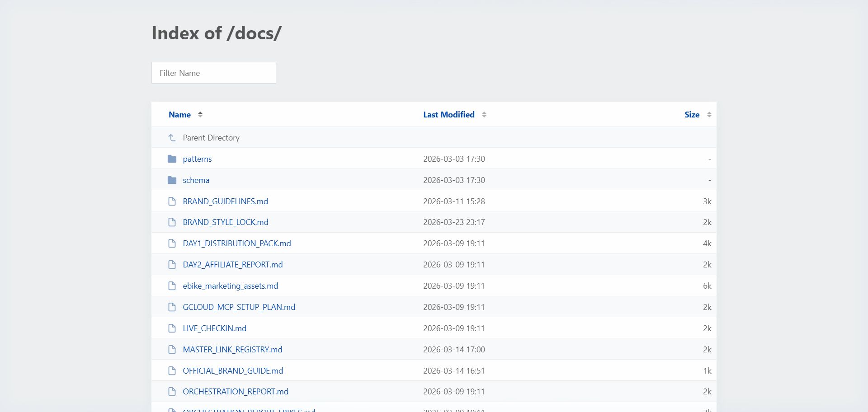Screen dimensions: 868x412
Task: Click file icon next to MASTER_LINK_REGISTRY.md
Action: [172, 350]
